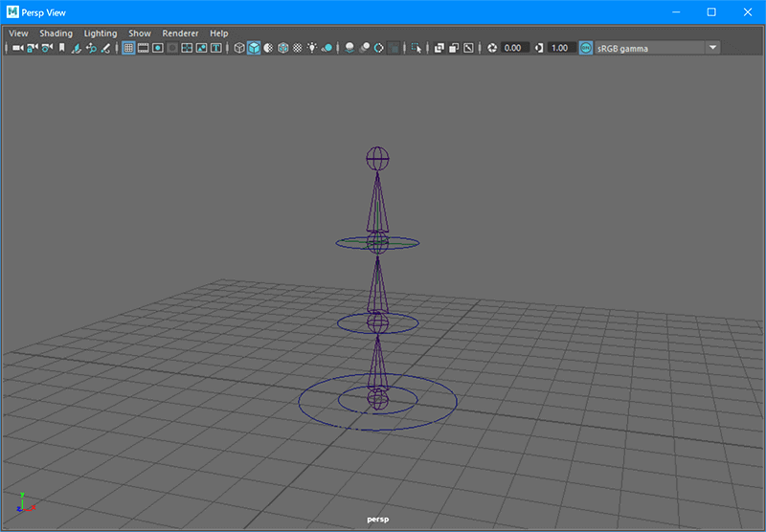The image size is (766, 532).
Task: Click the camera Bookmarks icon
Action: (61, 48)
